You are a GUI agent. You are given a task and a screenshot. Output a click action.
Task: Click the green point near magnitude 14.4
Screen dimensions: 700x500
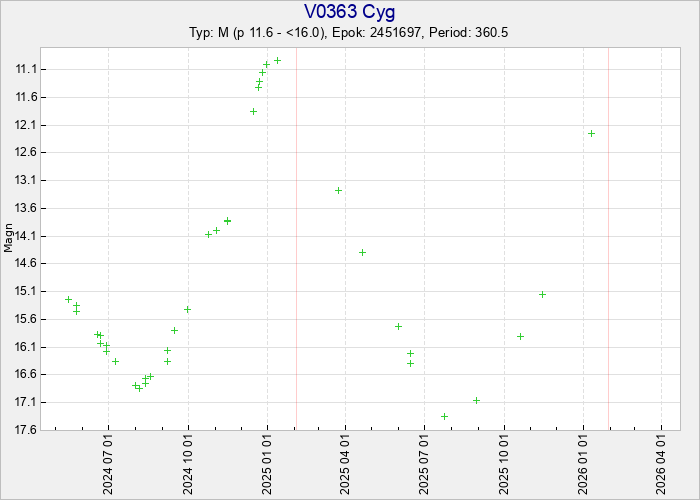tap(362, 252)
